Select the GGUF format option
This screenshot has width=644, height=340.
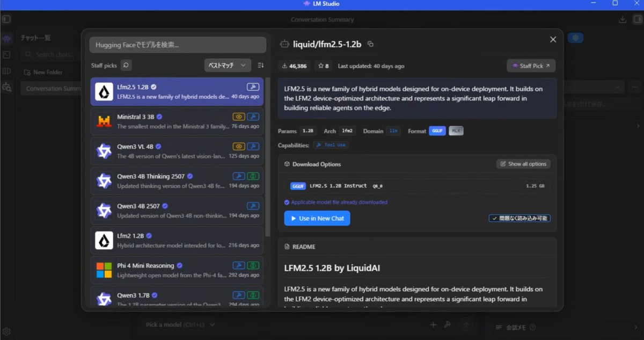[437, 131]
